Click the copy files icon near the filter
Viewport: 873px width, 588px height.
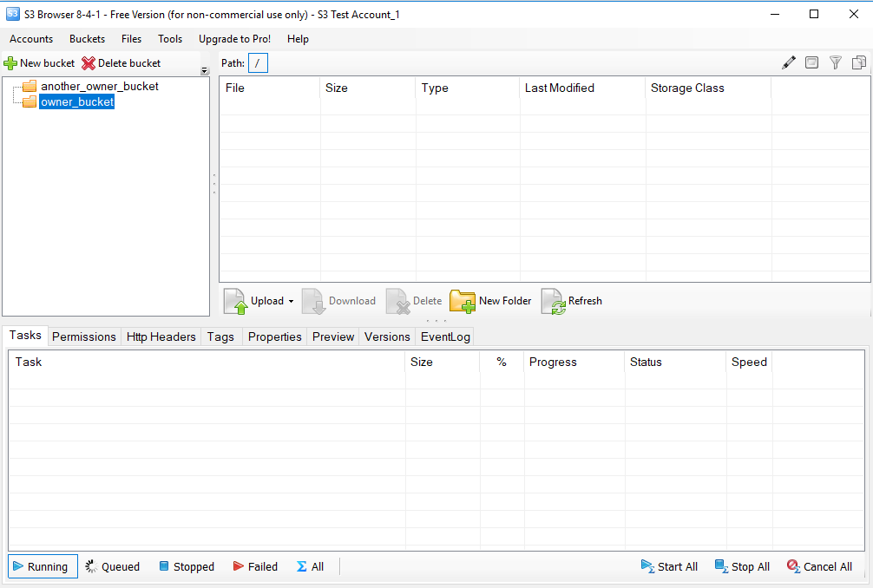(x=858, y=62)
